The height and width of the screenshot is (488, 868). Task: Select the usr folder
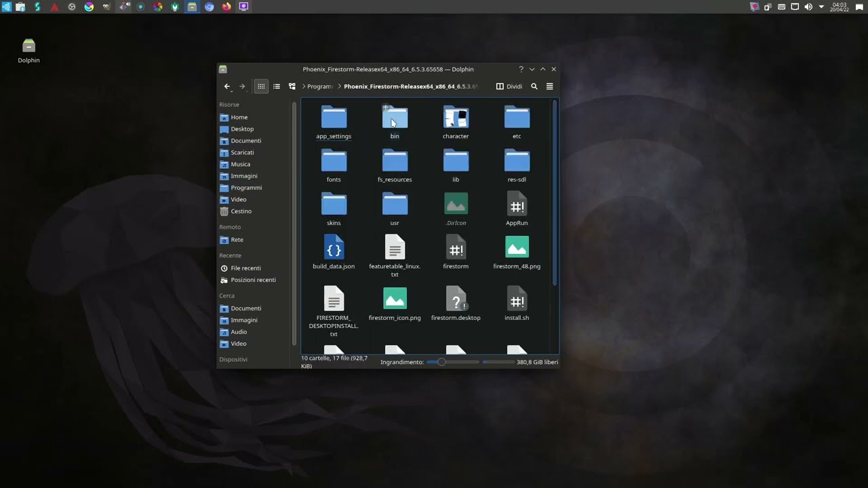[x=395, y=209]
